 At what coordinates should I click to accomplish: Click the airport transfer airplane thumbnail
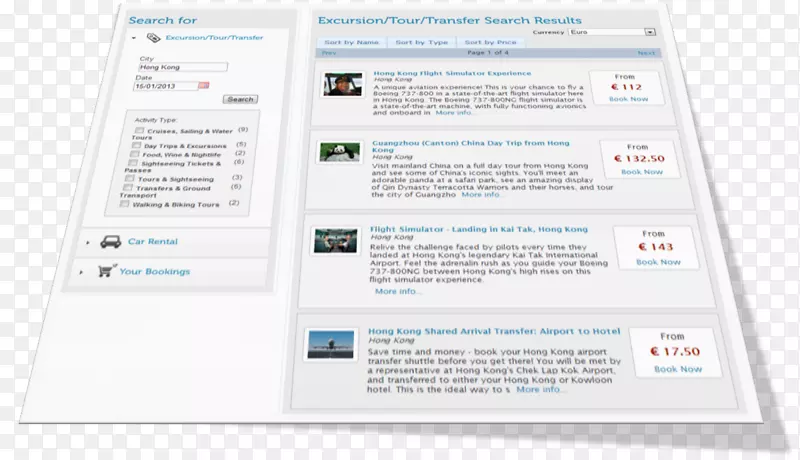(332, 343)
